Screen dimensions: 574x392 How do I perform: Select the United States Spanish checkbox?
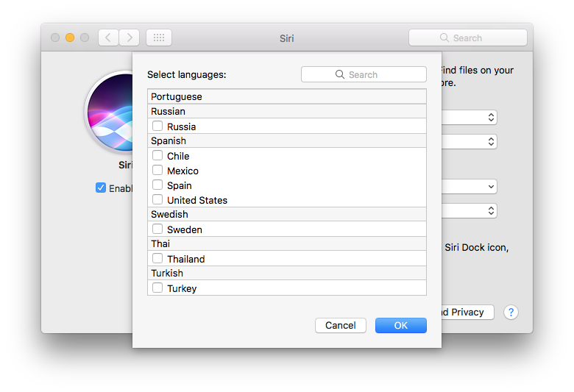[x=157, y=199]
